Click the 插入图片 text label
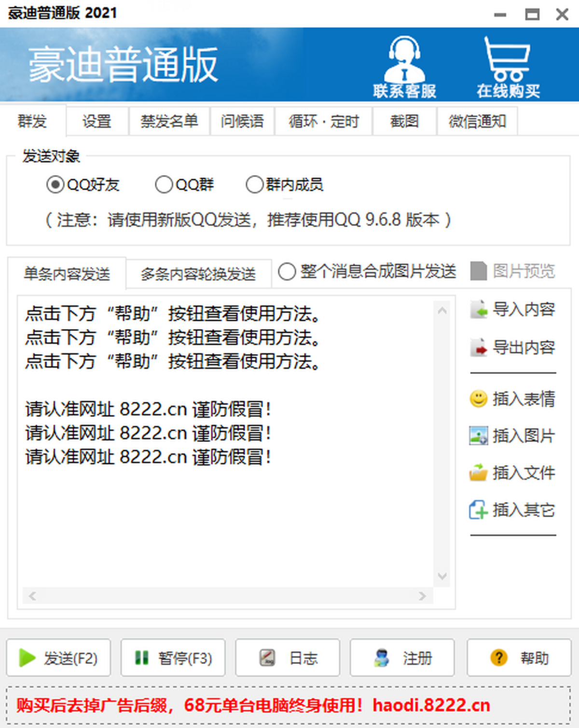 pyautogui.click(x=524, y=436)
